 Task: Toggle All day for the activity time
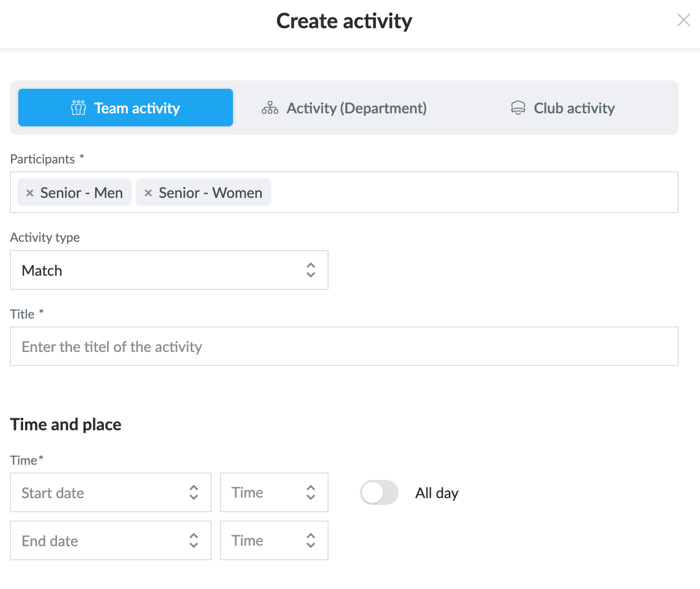pos(379,492)
